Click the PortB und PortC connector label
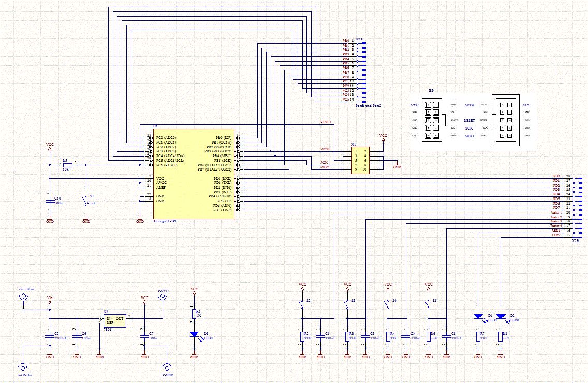Screen dimensions: 588x383 pyautogui.click(x=368, y=106)
